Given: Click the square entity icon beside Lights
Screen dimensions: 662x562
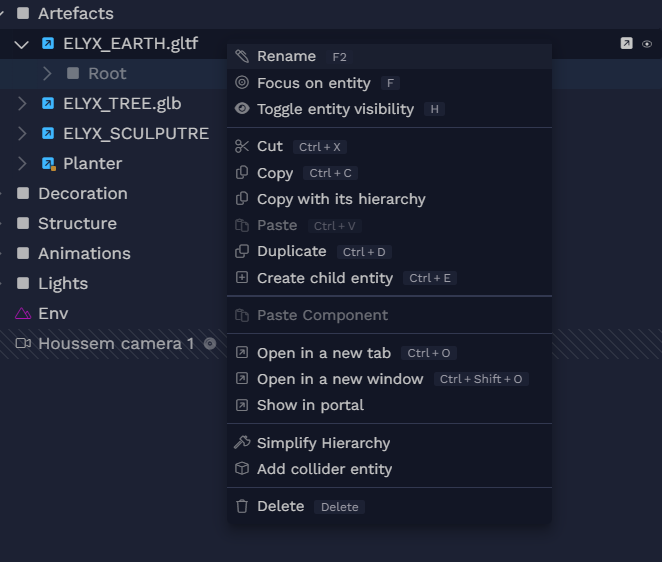Looking at the screenshot, I should (x=23, y=283).
